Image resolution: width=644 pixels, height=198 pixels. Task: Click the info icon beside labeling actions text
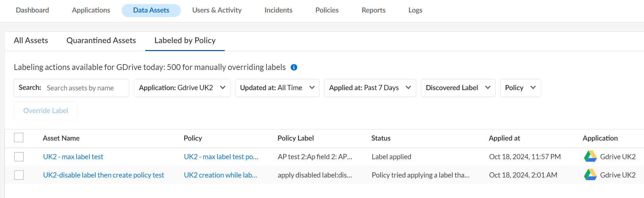pos(294,67)
